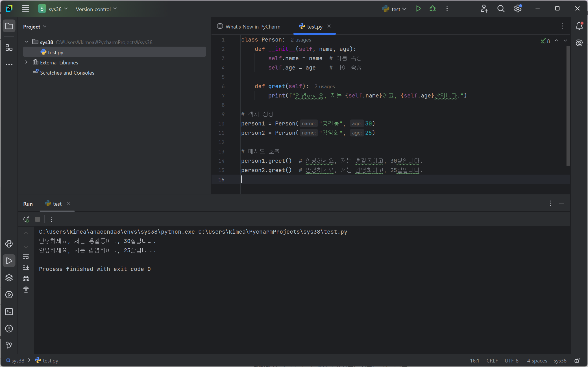
Task: Click the editor vertical scrollbar
Action: point(568,106)
